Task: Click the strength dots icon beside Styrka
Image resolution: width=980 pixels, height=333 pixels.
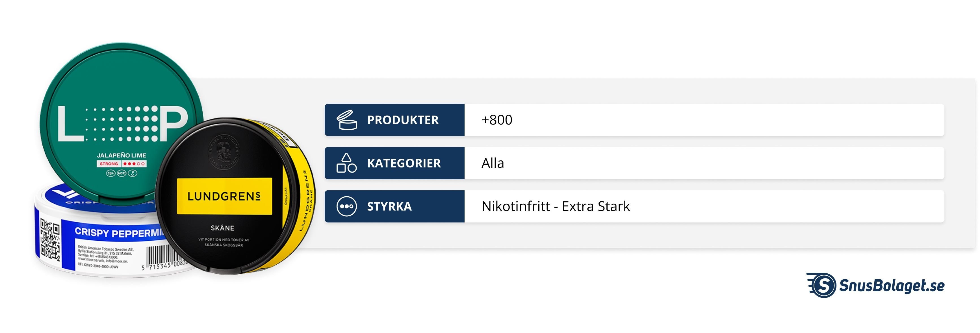Action: click(346, 206)
